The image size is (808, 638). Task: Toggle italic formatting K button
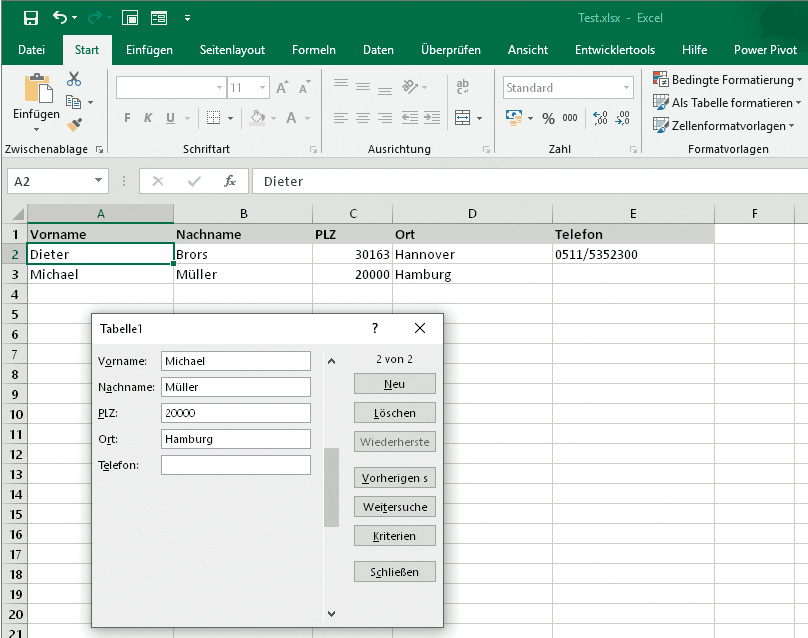click(x=148, y=118)
